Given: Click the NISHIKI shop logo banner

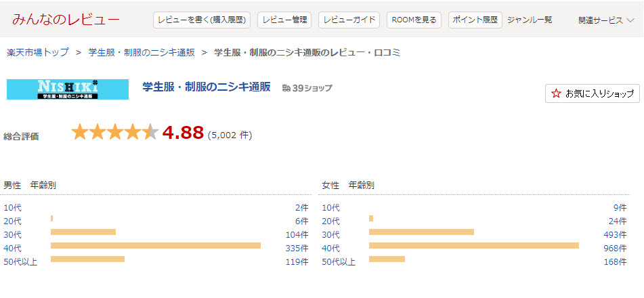Looking at the screenshot, I should [x=68, y=89].
